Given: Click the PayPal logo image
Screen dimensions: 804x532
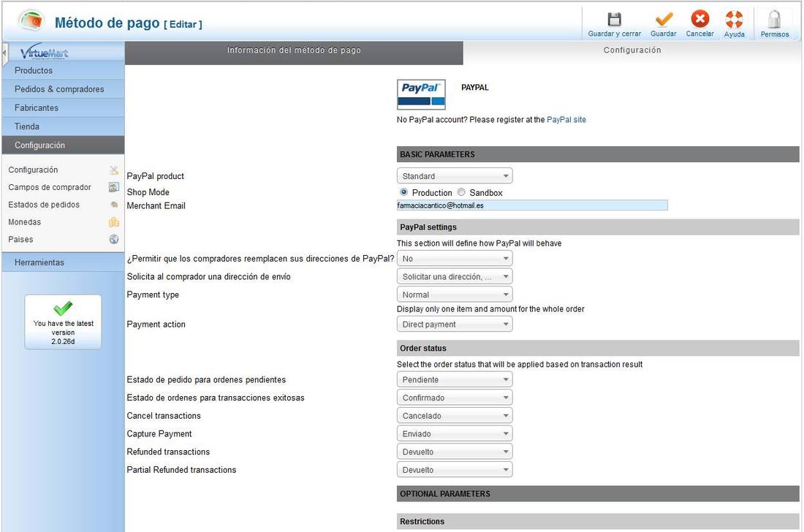Looking at the screenshot, I should click(421, 94).
